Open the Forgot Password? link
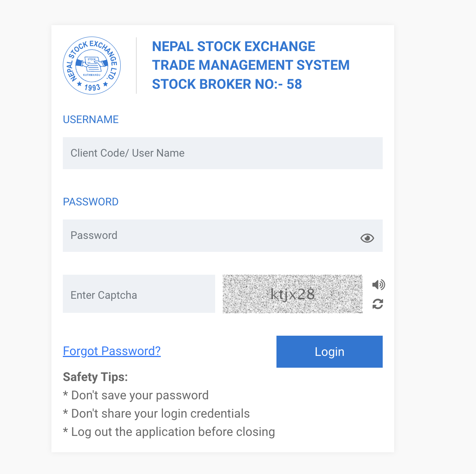Viewport: 476px width, 474px height. pos(112,351)
